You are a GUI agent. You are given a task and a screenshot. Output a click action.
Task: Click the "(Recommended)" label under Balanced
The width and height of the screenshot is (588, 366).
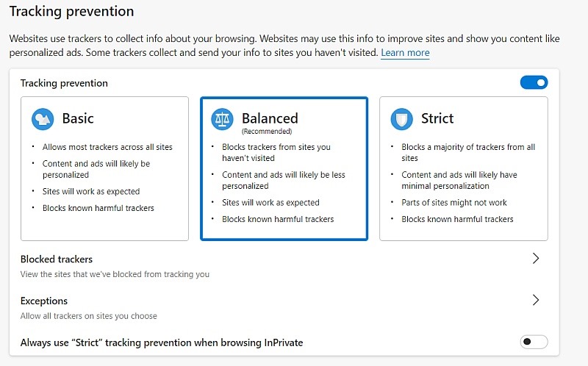[x=267, y=132]
